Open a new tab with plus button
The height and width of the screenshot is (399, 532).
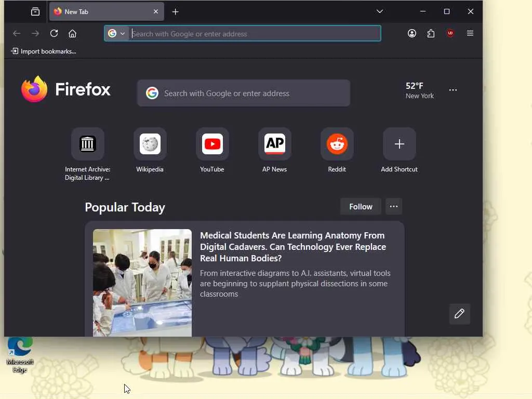tap(176, 12)
